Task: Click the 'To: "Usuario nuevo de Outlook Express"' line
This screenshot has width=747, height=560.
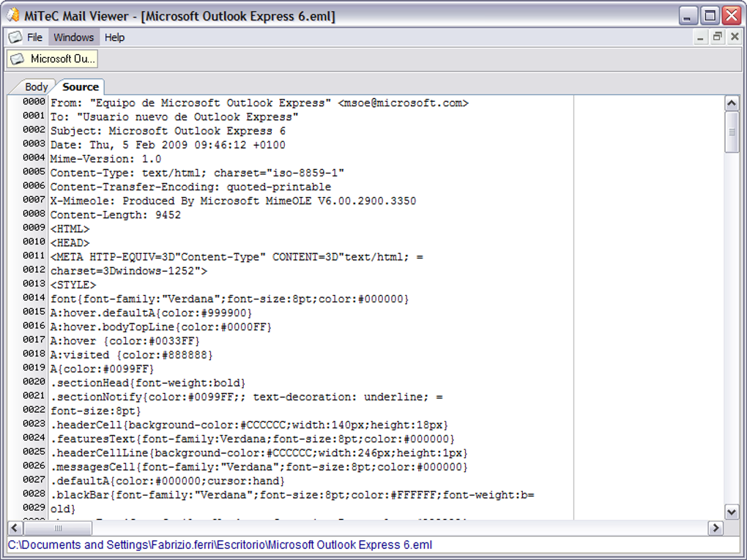Action: point(174,117)
